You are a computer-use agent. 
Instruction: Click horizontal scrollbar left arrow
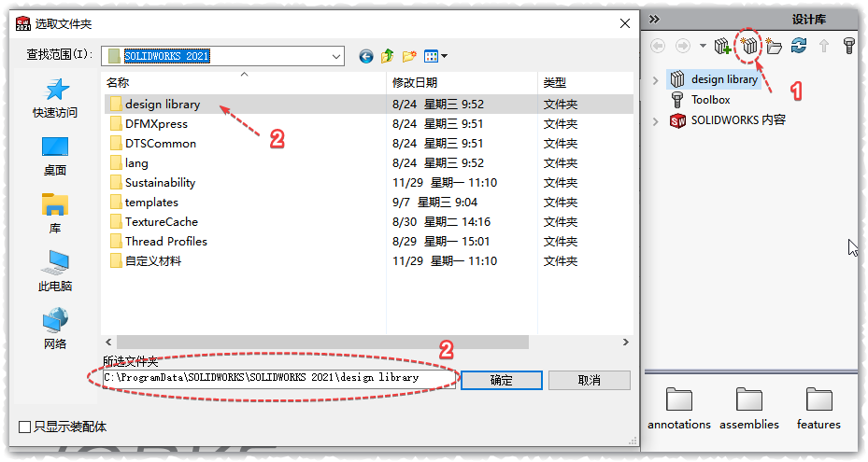(x=109, y=343)
